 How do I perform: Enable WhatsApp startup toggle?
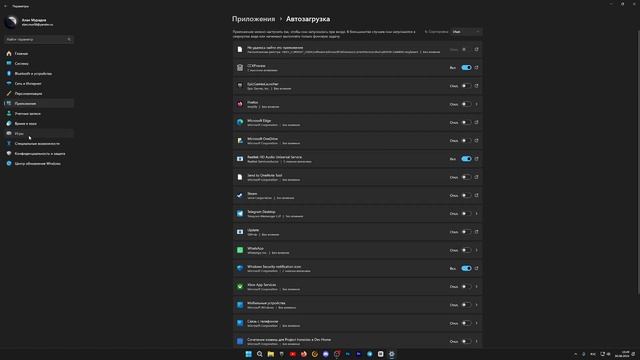click(x=467, y=250)
